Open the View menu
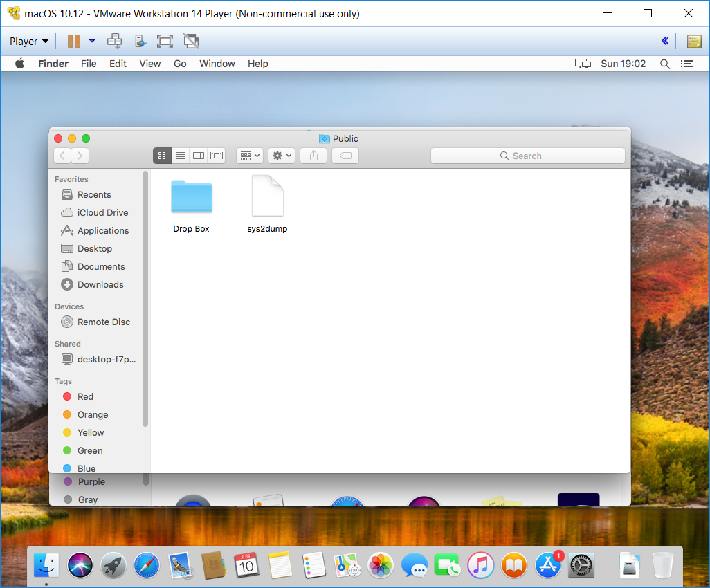Viewport: 710px width, 588px height. pyautogui.click(x=150, y=64)
